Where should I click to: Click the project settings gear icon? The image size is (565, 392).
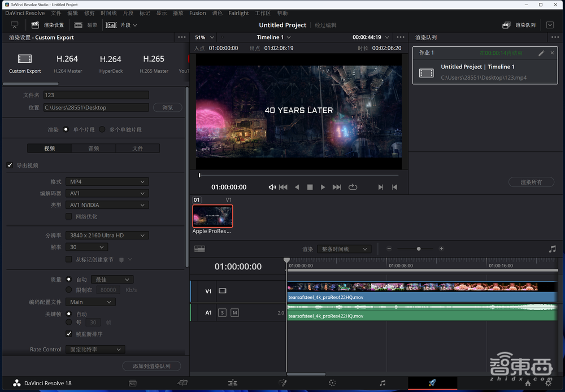pos(547,383)
